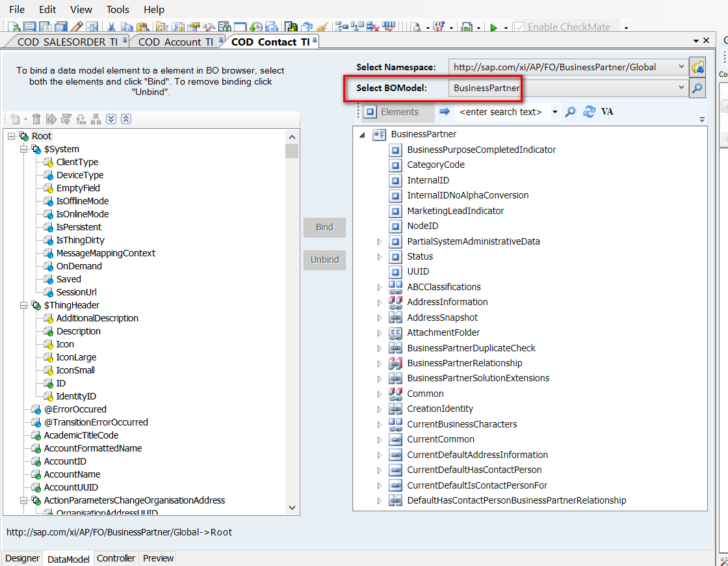The width and height of the screenshot is (728, 566).
Task: Expand the CurrentDefaultHasContactPerson node
Action: coord(380,471)
